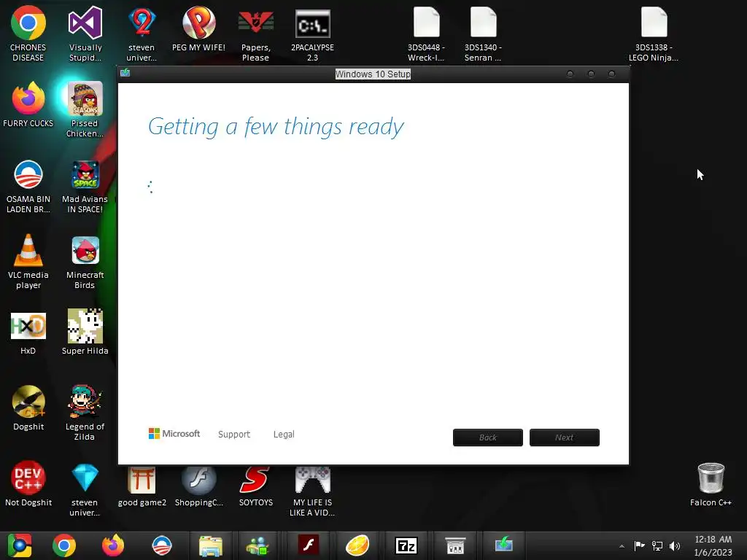Click the Microsoft logo in setup window
This screenshot has height=560, width=747.
174,434
